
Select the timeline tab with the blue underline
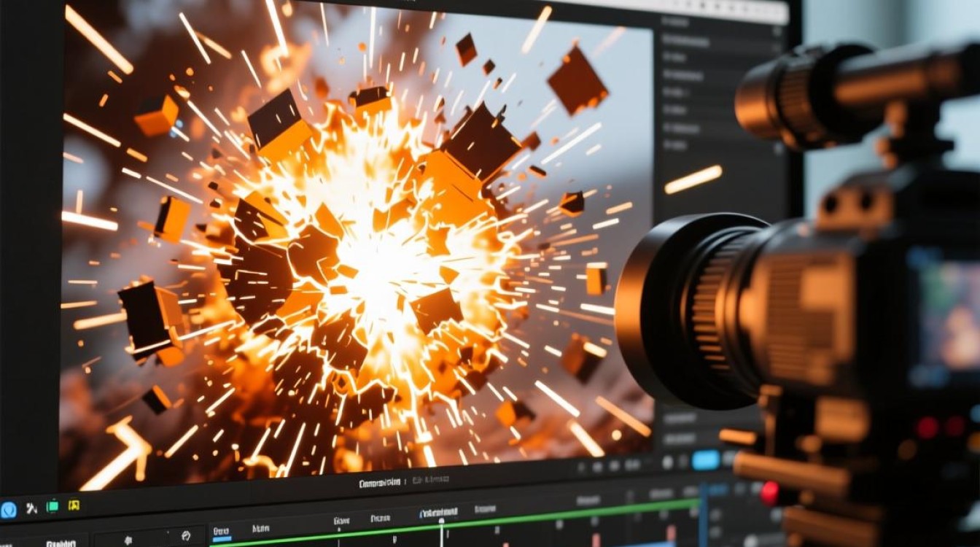(x=221, y=530)
